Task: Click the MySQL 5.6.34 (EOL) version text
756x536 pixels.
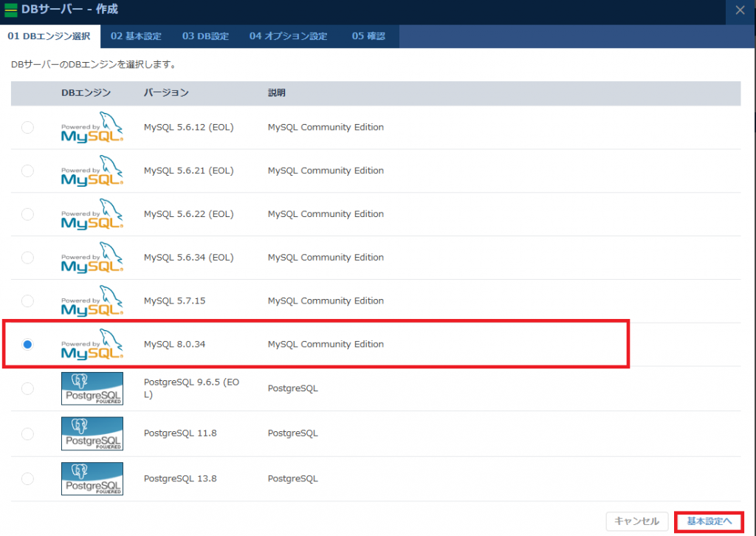Action: [188, 258]
